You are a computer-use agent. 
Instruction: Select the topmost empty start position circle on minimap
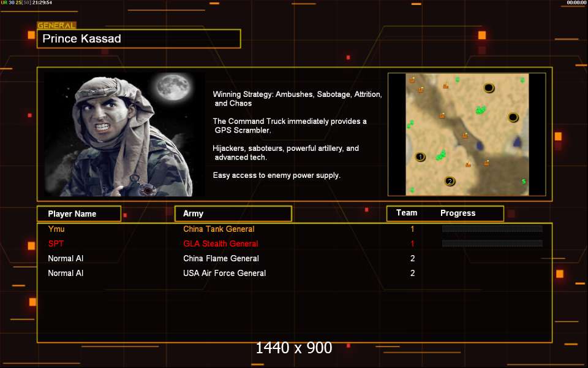(489, 88)
